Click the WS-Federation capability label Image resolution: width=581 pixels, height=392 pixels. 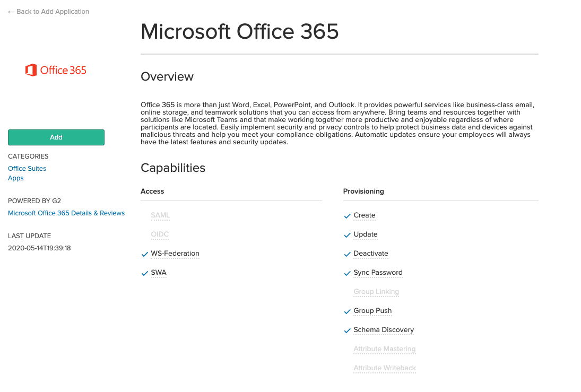tap(175, 254)
